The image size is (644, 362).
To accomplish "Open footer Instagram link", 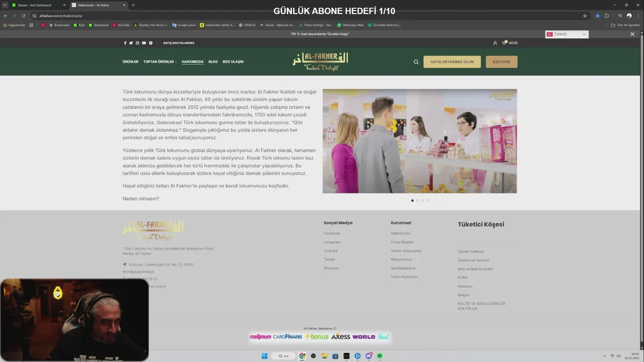I will pos(332,242).
